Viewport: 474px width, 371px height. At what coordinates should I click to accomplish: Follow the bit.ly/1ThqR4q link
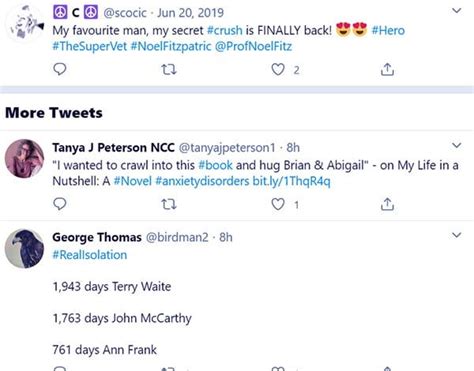coord(291,181)
